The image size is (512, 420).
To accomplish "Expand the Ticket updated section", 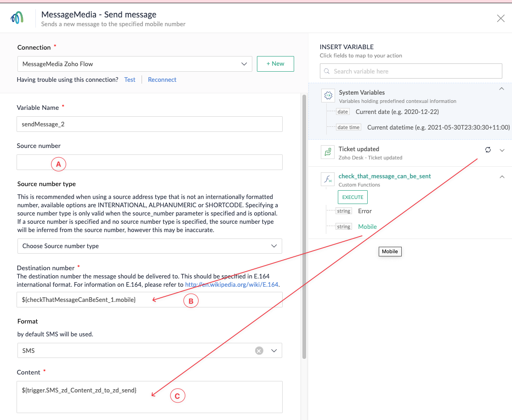I will 502,150.
